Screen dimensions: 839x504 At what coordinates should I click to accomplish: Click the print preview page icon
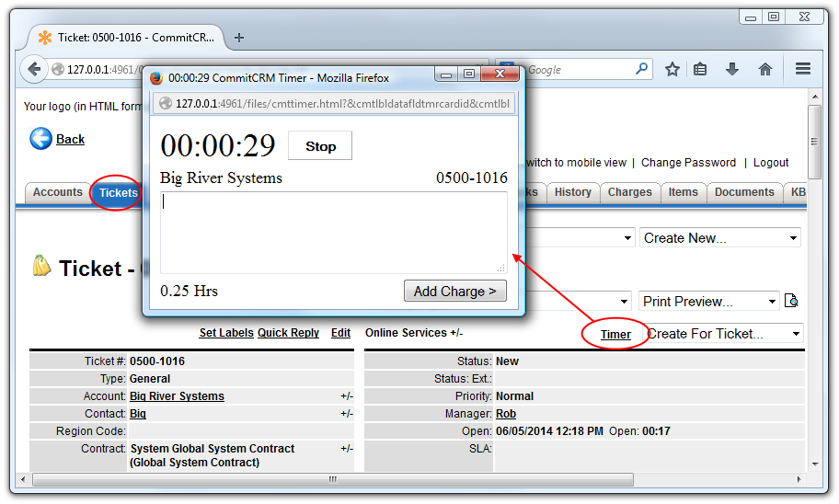click(791, 302)
